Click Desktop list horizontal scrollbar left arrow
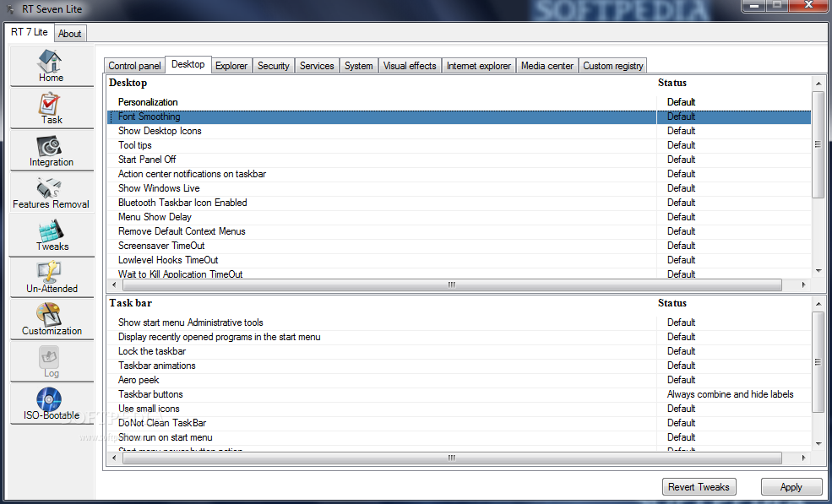The width and height of the screenshot is (832, 504). pos(115,285)
